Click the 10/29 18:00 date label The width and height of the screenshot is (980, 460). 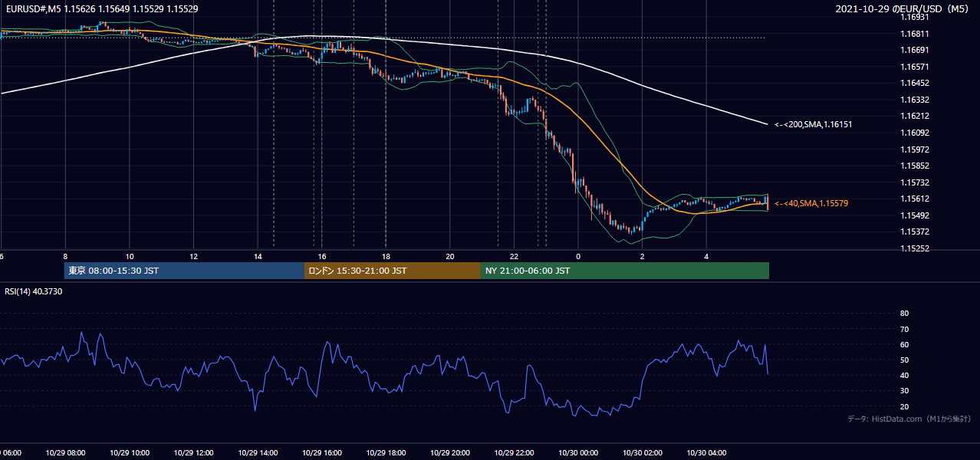click(386, 453)
